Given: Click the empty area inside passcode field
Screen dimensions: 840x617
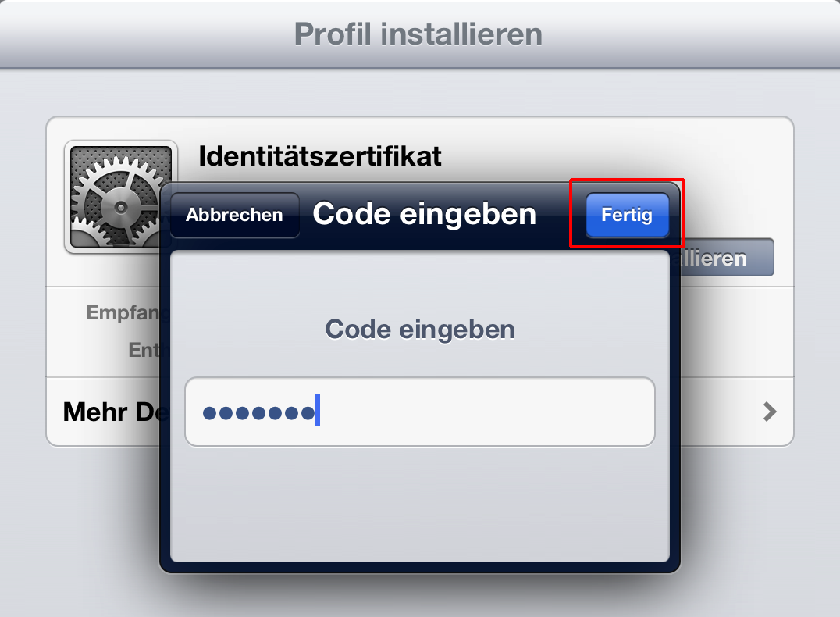Looking at the screenshot, I should coord(485,412).
